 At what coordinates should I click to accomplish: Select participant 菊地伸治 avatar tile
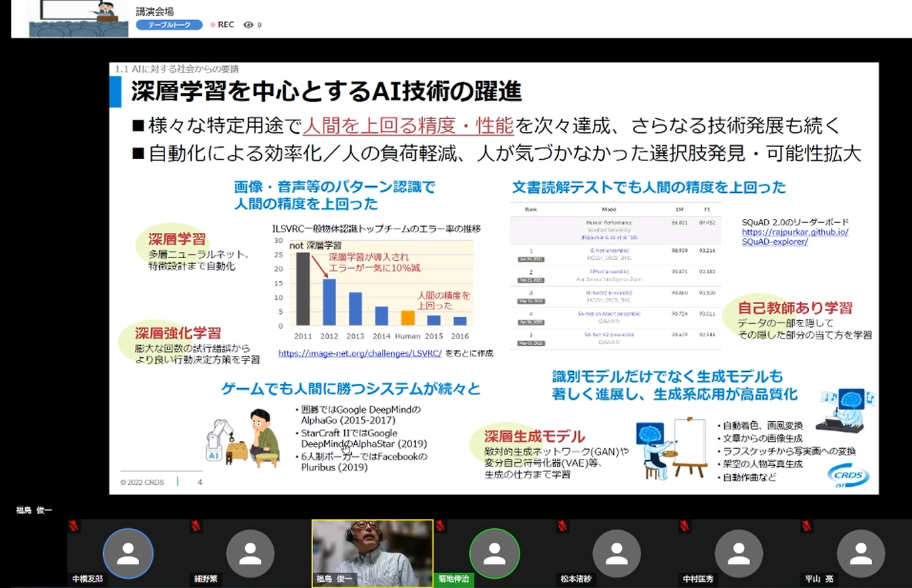tap(494, 553)
